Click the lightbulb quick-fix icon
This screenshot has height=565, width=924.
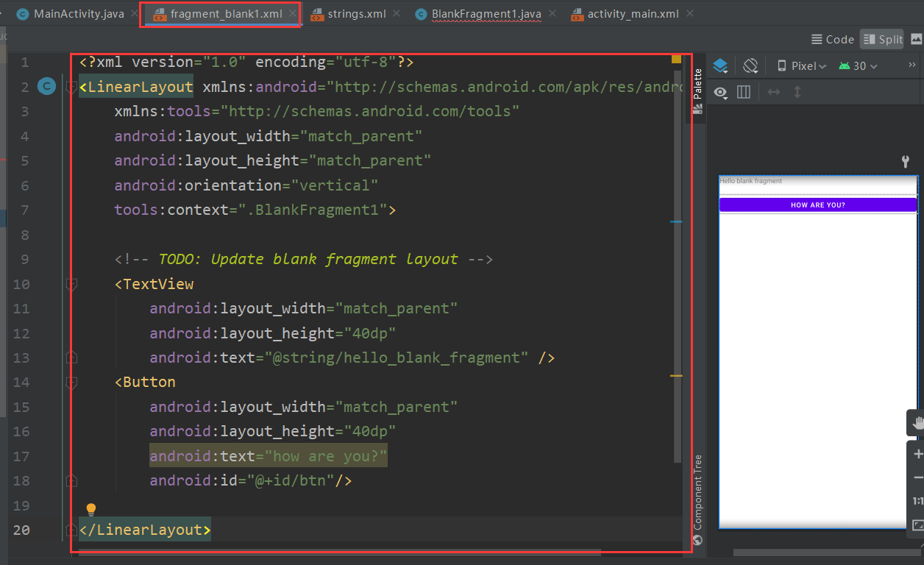(91, 509)
